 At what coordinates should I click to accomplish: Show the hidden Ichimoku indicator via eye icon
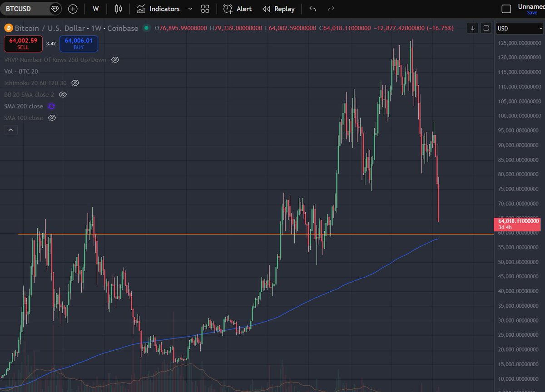pos(75,83)
